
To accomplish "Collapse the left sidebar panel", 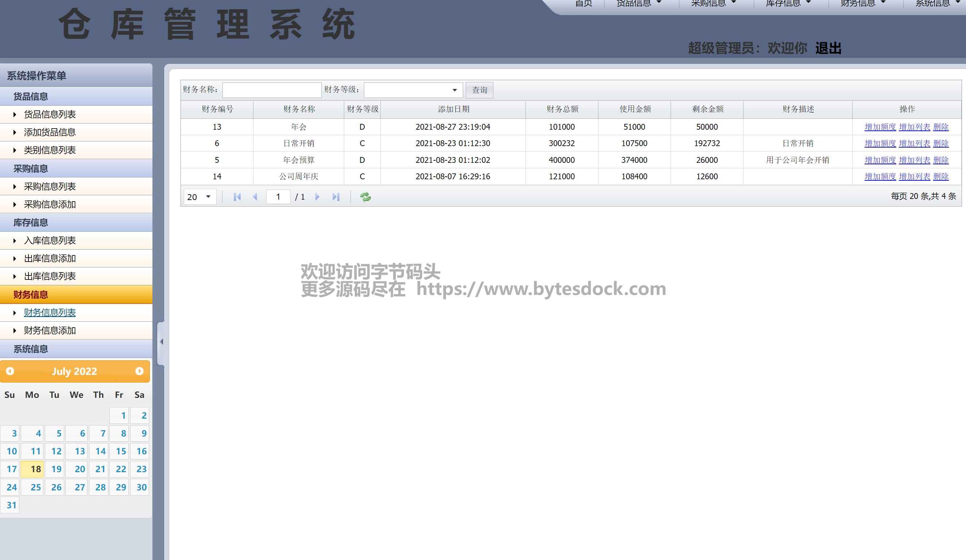I will 162,342.
